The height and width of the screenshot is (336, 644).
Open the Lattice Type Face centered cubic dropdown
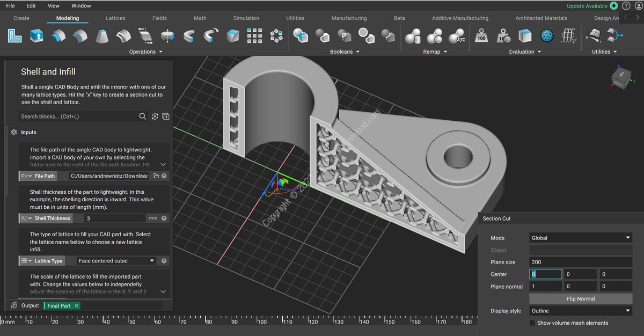pos(116,261)
